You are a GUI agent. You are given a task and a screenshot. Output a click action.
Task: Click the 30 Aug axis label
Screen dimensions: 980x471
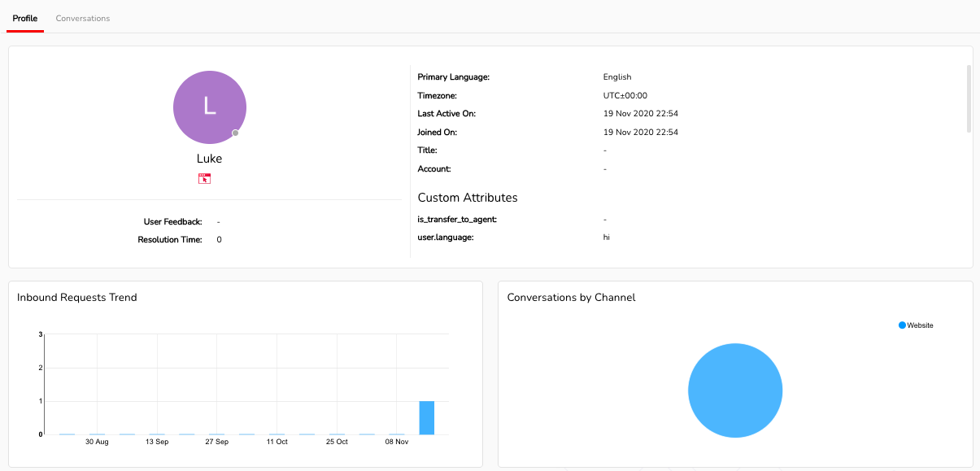pyautogui.click(x=97, y=442)
